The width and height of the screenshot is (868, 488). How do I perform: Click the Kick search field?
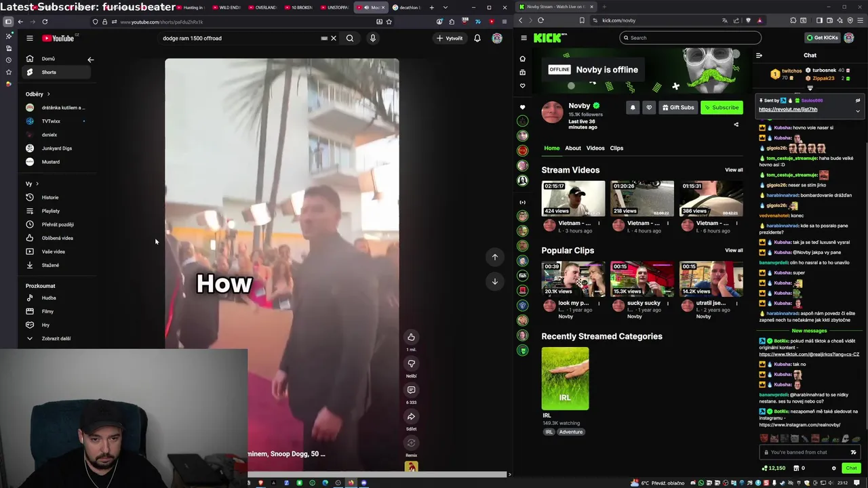tap(690, 38)
